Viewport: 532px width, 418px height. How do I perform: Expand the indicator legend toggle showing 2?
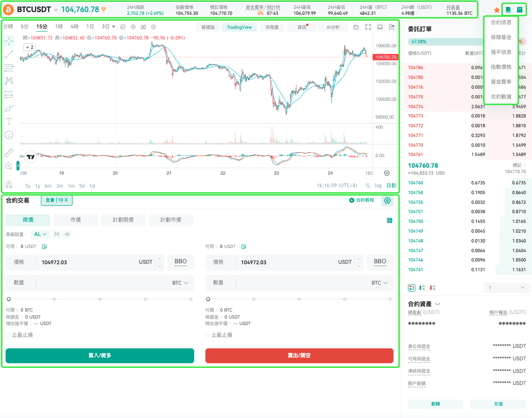click(x=30, y=47)
